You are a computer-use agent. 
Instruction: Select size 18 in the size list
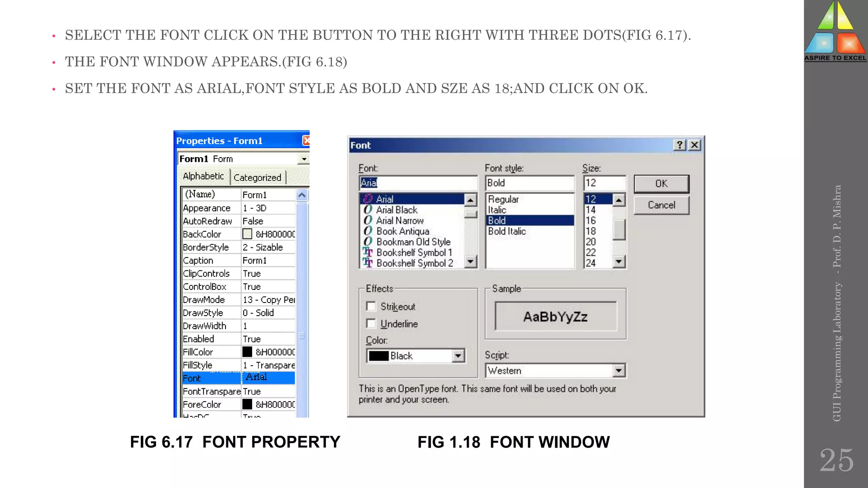point(598,231)
